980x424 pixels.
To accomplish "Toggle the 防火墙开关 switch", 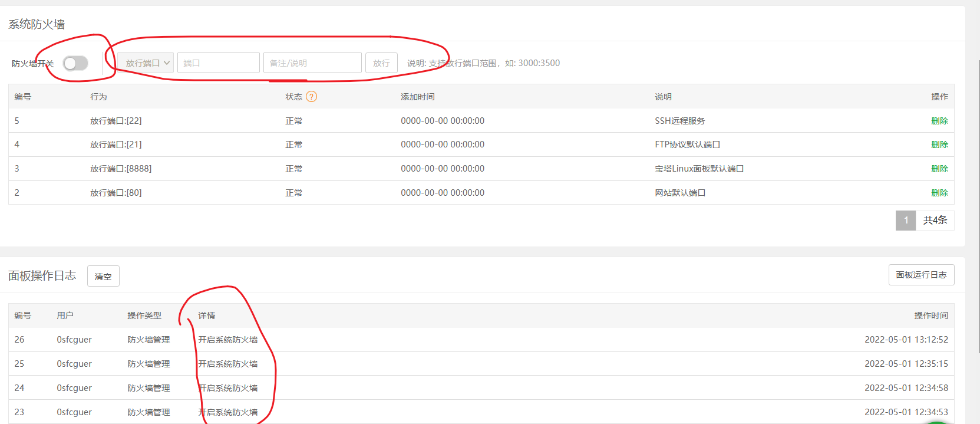I will pyautogui.click(x=75, y=63).
